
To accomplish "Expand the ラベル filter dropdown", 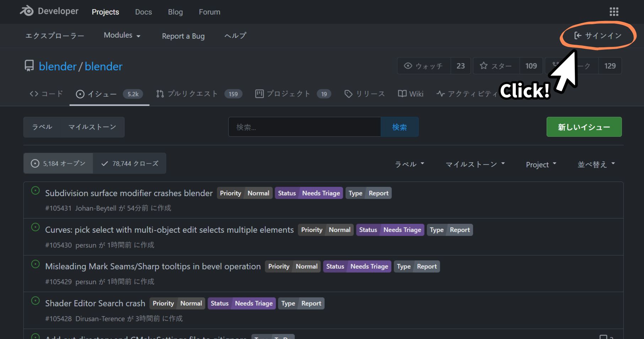I will point(410,164).
